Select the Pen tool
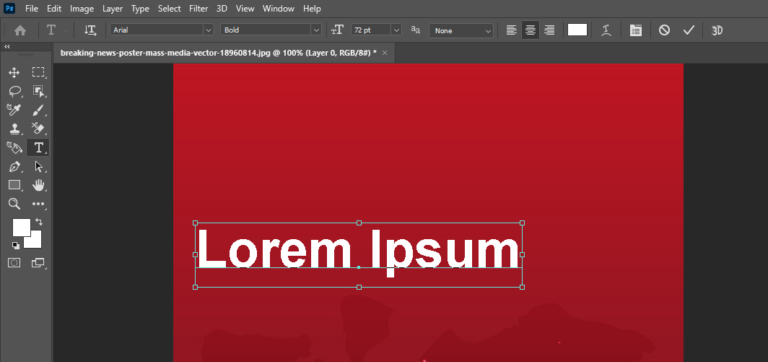This screenshot has width=768, height=362. (x=14, y=167)
